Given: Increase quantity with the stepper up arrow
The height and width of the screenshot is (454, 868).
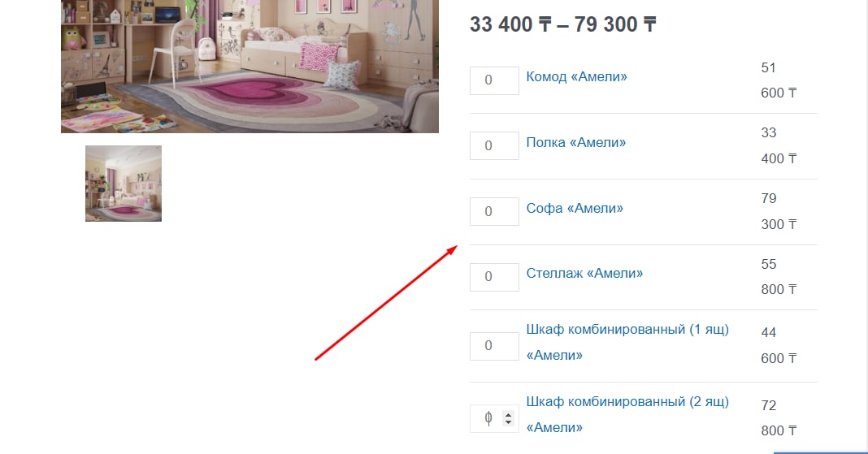Looking at the screenshot, I should click(508, 414).
